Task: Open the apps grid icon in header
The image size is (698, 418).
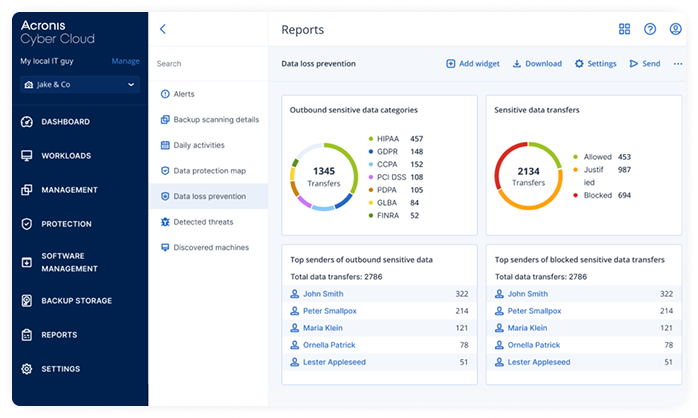Action: click(624, 29)
